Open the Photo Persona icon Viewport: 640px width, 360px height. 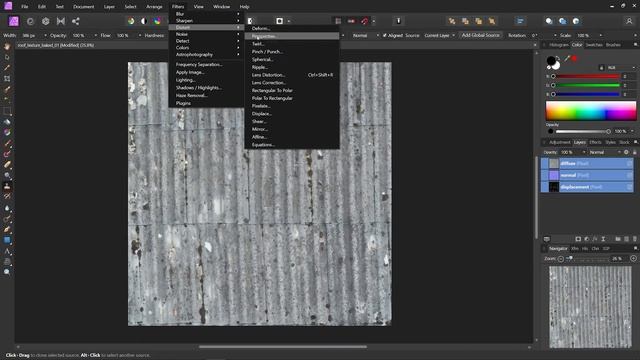[13, 21]
